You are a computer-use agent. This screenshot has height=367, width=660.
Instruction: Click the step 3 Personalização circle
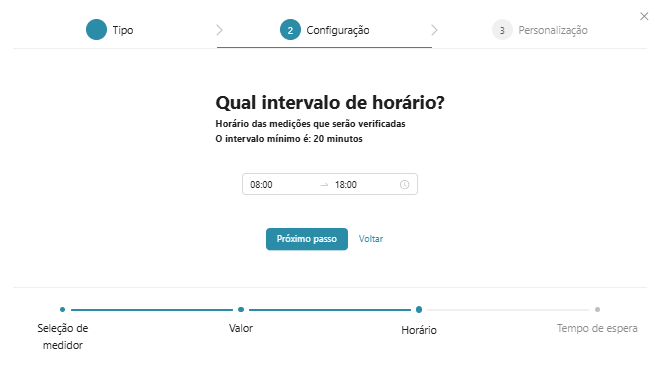coord(502,30)
